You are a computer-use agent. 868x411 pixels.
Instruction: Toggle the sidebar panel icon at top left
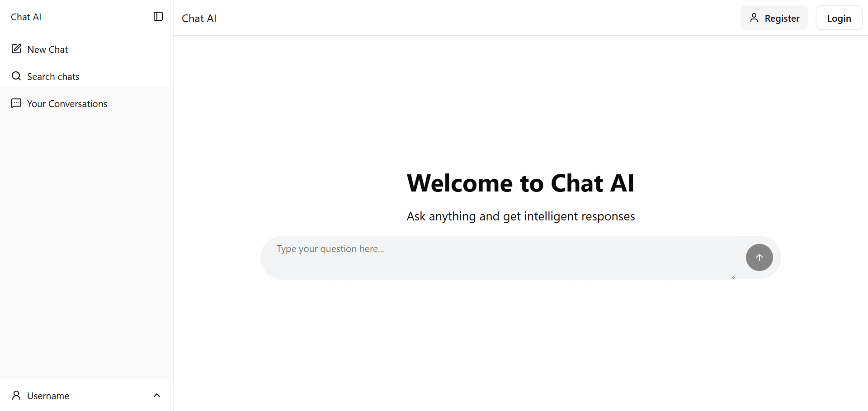[x=157, y=16]
